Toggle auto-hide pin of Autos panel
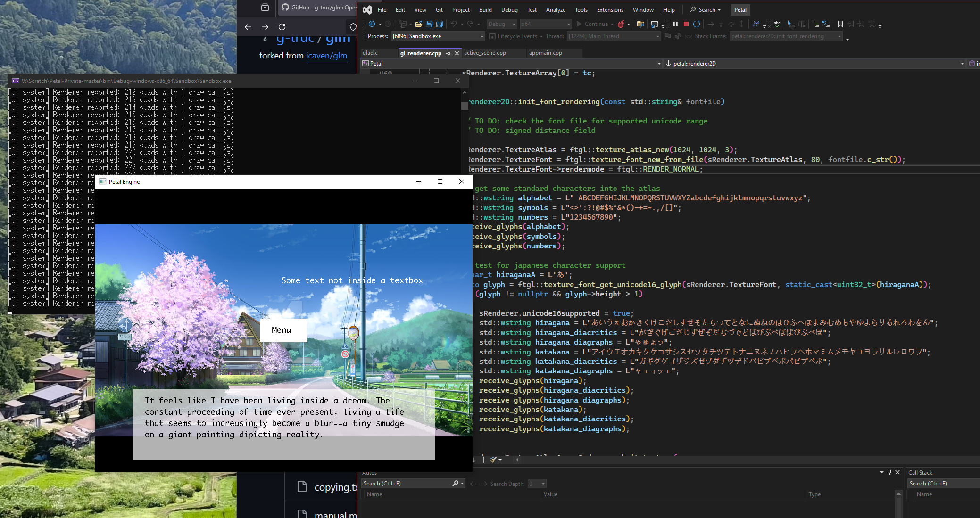The width and height of the screenshot is (980, 518). [889, 472]
